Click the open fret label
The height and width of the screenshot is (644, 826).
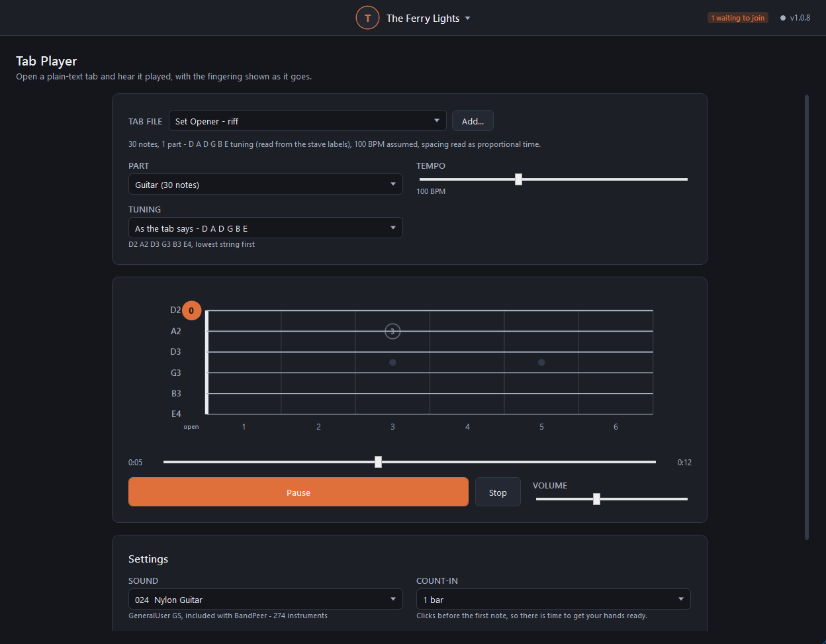(191, 427)
